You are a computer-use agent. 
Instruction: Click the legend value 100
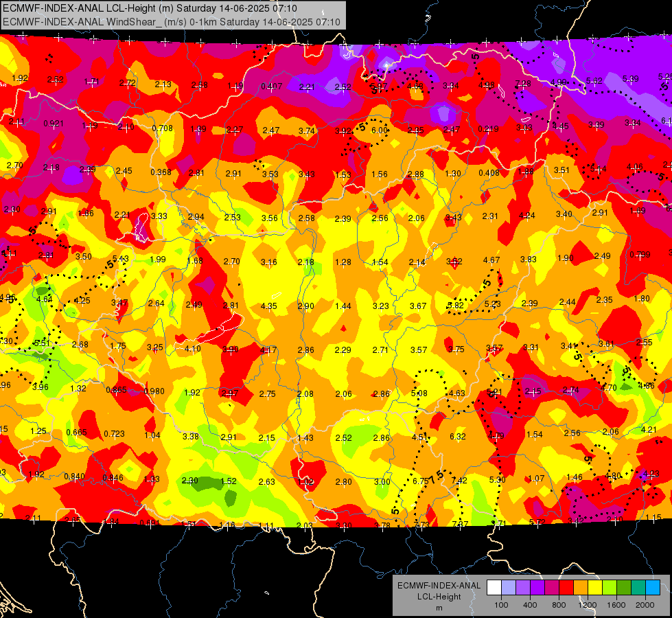click(501, 605)
